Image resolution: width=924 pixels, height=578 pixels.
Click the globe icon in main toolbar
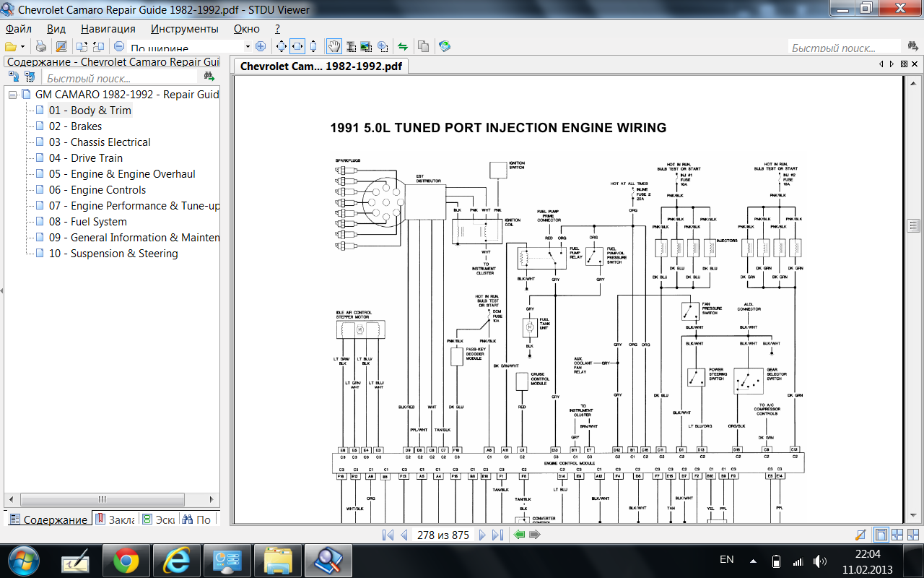click(445, 47)
